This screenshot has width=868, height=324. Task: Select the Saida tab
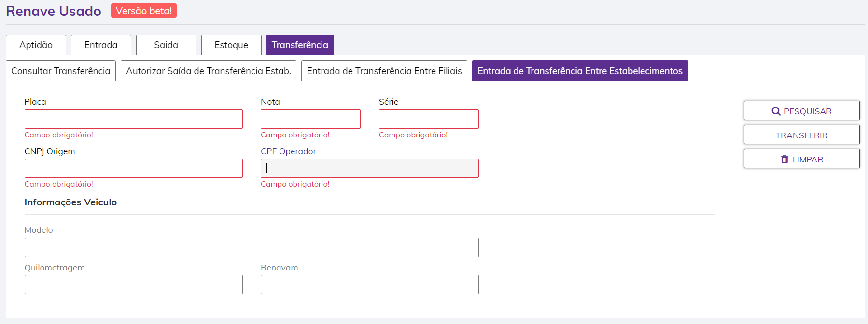point(166,45)
